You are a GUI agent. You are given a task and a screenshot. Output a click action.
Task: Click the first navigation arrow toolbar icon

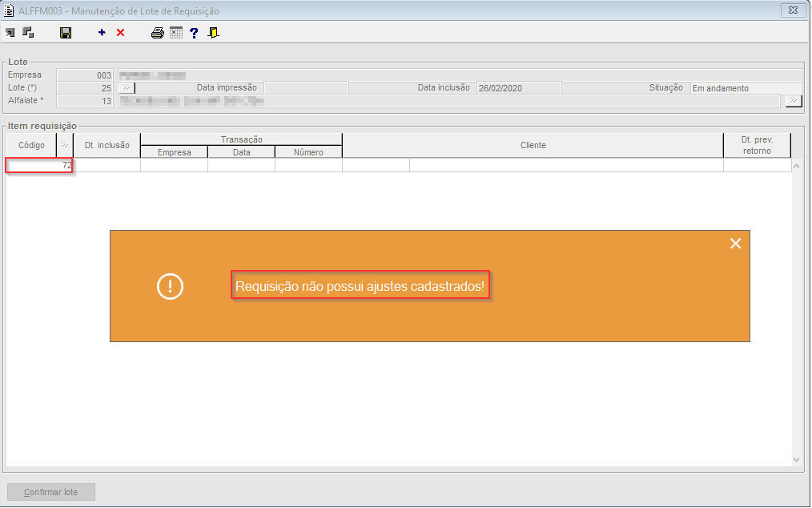10,33
